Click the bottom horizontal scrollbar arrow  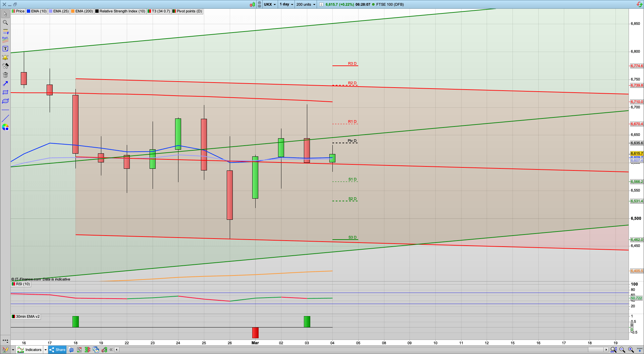116,350
